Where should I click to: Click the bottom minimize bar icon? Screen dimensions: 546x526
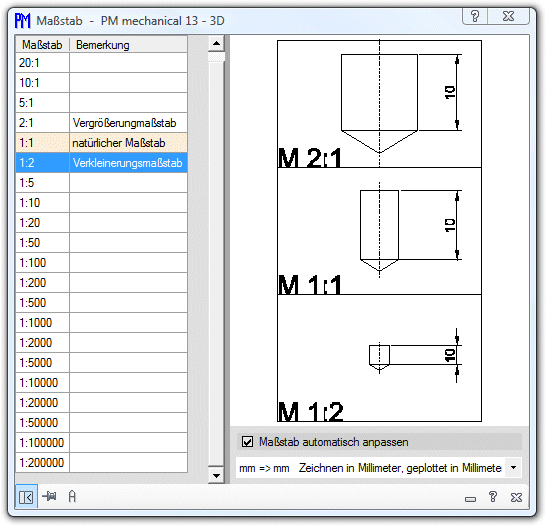(x=470, y=500)
